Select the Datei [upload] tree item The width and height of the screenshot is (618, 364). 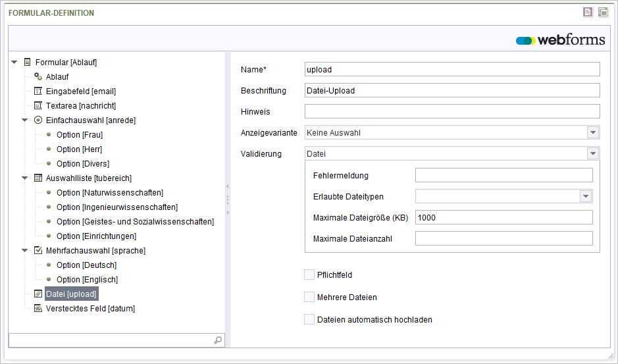71,294
